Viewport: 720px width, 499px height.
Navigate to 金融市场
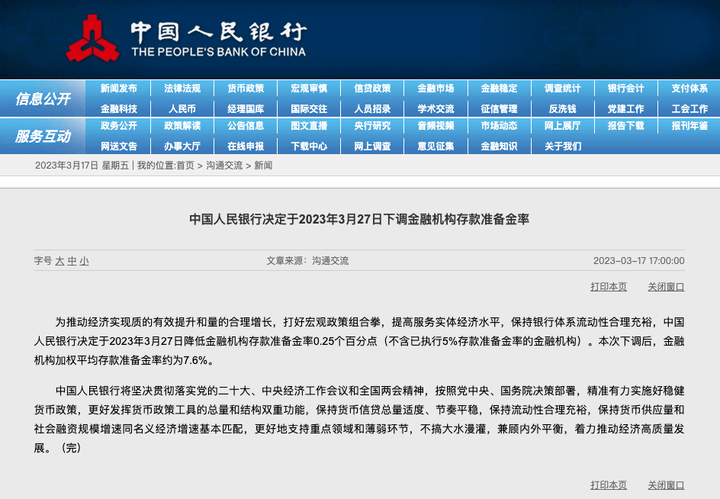point(436,89)
